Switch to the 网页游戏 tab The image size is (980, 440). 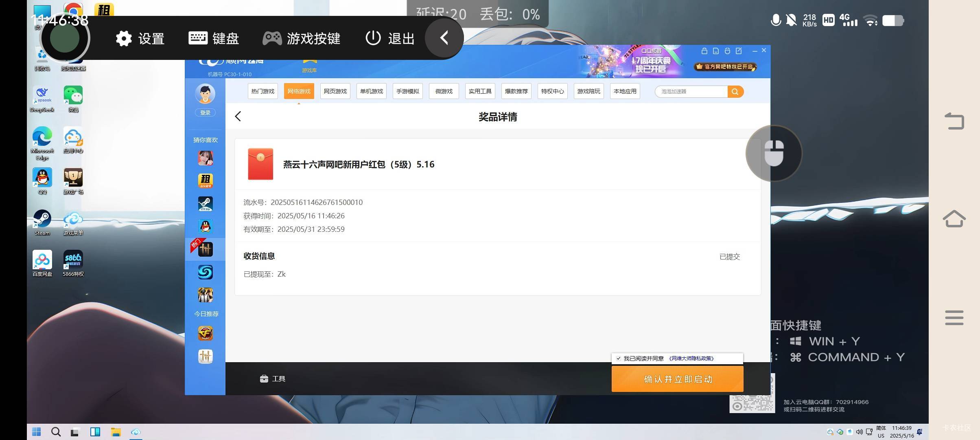click(335, 91)
